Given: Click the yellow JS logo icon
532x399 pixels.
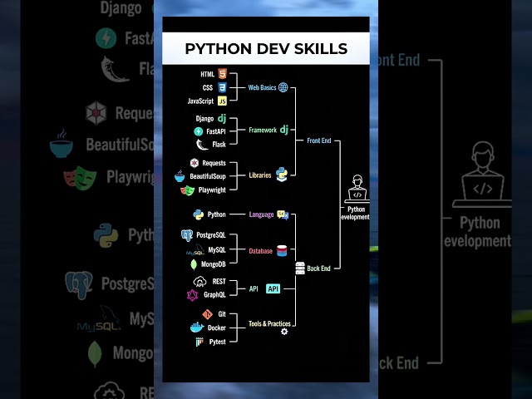Looking at the screenshot, I should pyautogui.click(x=222, y=101).
